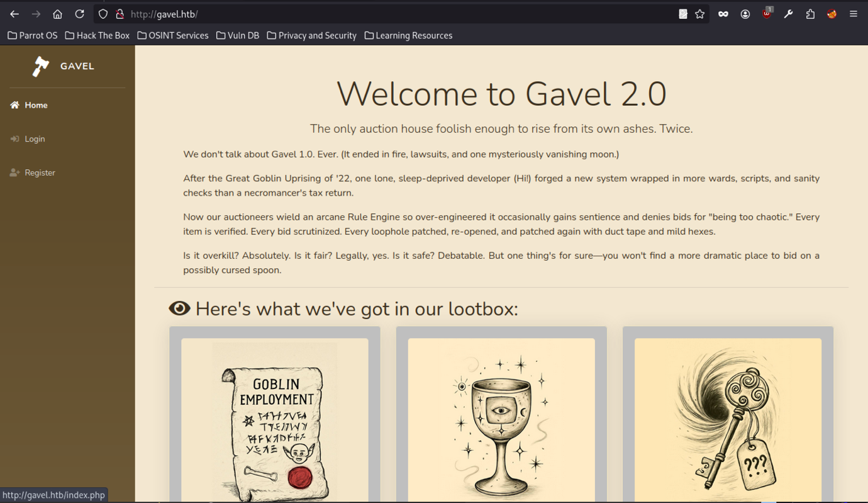Click the Goblin Employment scroll thumbnail

coord(275,420)
